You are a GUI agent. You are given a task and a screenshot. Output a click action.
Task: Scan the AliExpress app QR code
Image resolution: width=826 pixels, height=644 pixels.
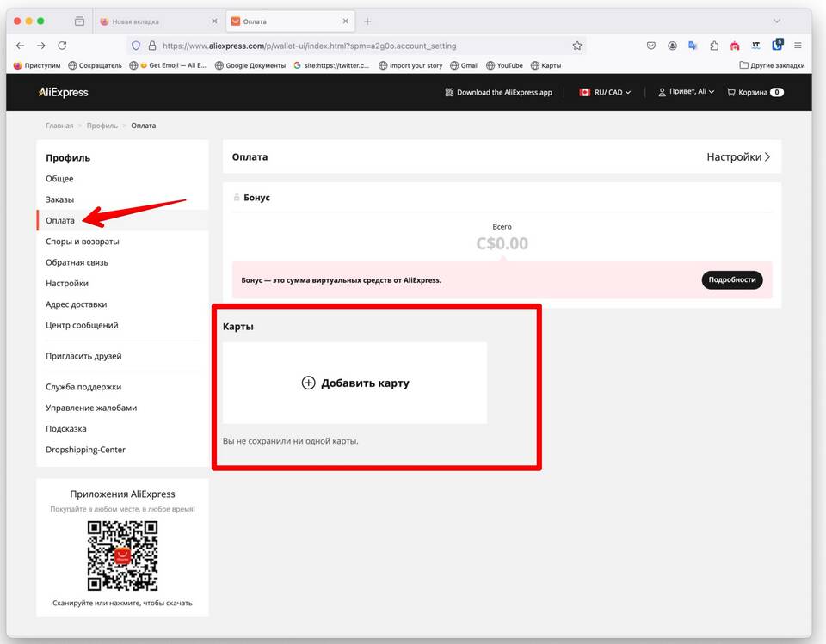point(122,555)
